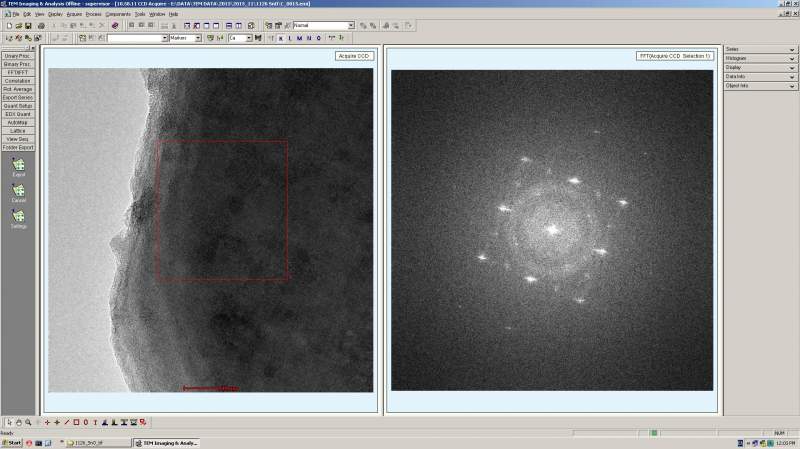Viewport: 800px width, 449px height.
Task: Click the bright center spot of FFT image
Action: [551, 229]
